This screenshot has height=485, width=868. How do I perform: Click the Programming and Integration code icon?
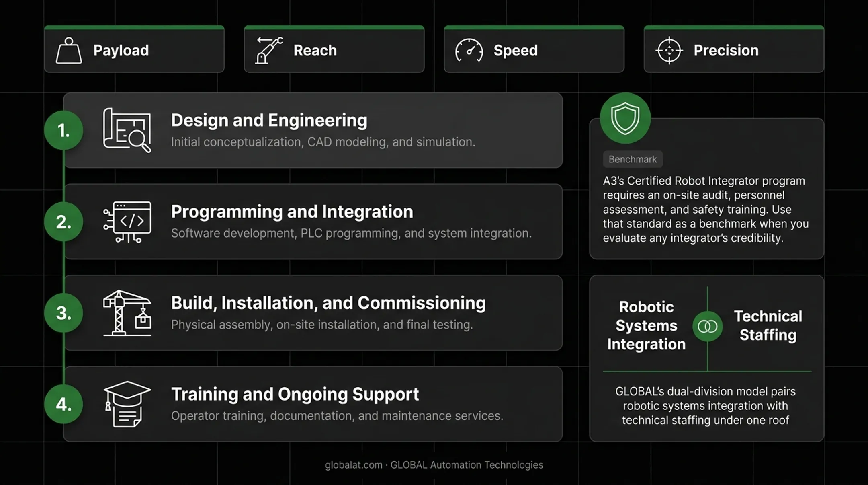tap(127, 222)
